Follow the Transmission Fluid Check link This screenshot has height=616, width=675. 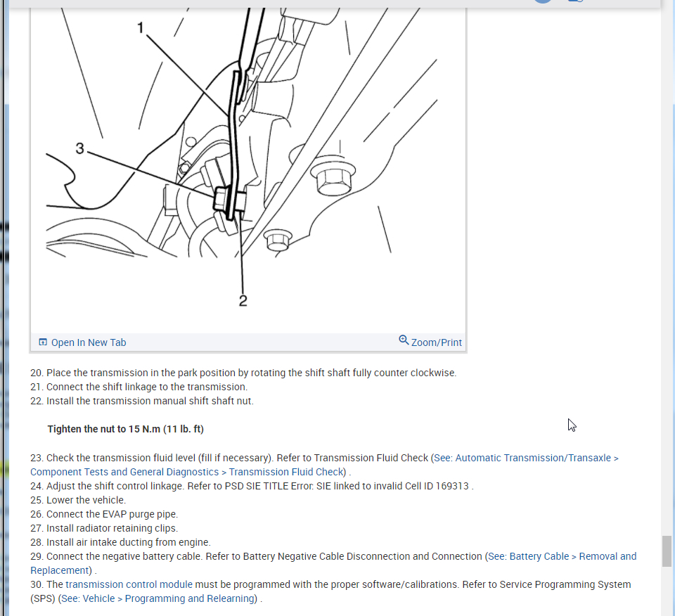tap(286, 473)
